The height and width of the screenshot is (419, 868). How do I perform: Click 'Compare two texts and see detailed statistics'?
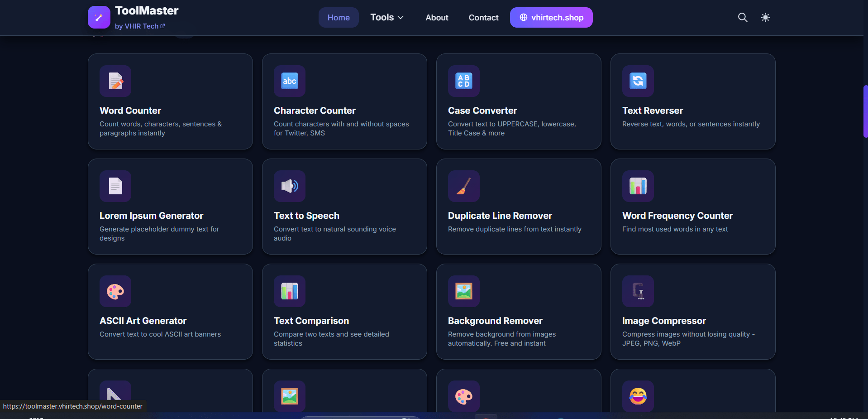331,339
